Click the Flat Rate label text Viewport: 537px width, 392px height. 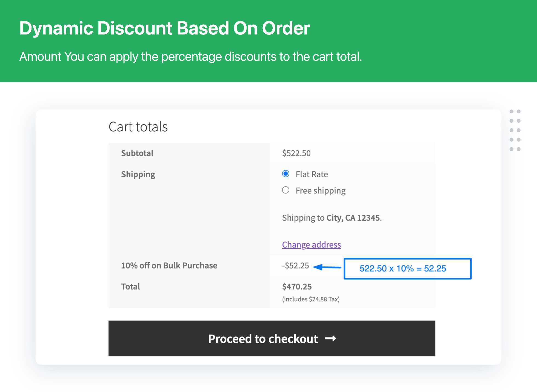click(x=312, y=174)
